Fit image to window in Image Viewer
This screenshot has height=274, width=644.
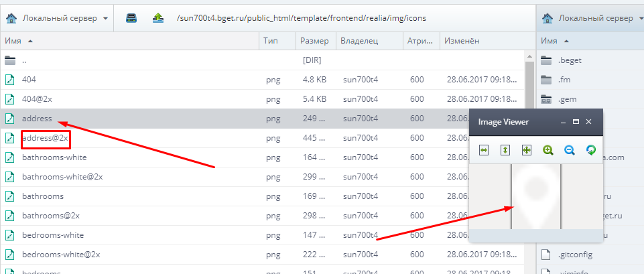point(527,150)
